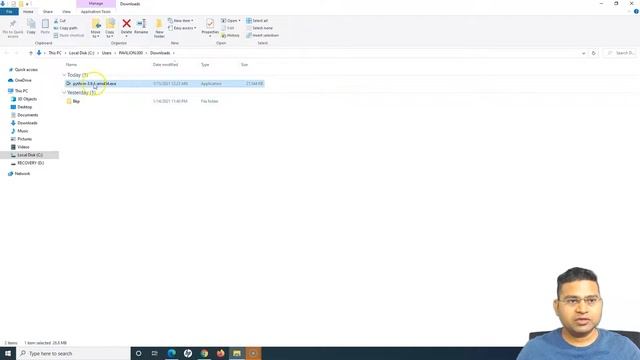Click the Pin to Quick access icon
640x360 pixels.
[x=13, y=28]
